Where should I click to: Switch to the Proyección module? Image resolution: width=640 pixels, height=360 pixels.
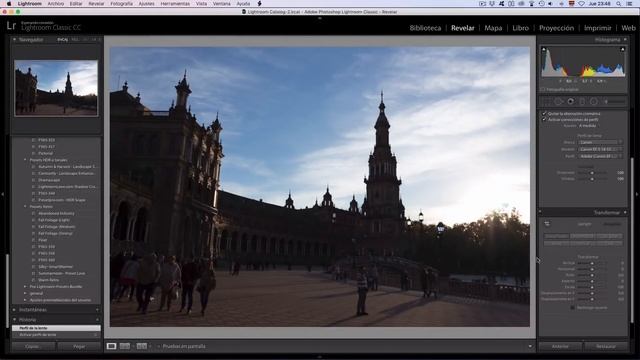point(556,28)
